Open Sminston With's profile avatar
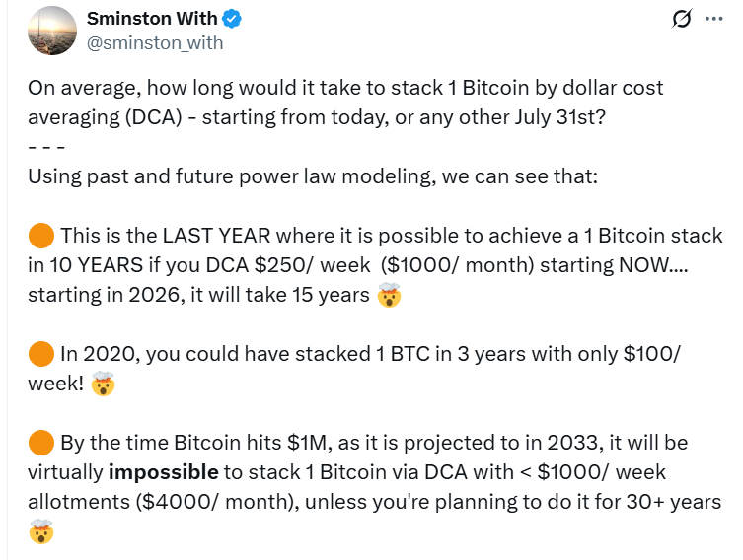743x560 pixels. [x=52, y=31]
